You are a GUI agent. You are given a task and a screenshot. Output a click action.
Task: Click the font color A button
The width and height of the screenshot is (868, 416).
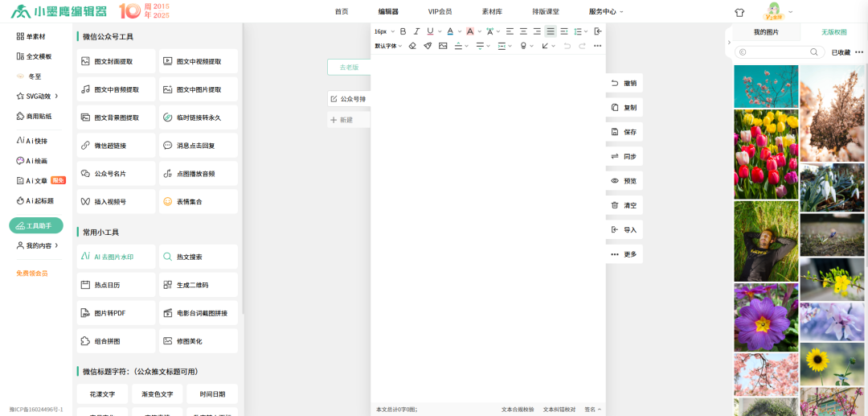pyautogui.click(x=450, y=31)
